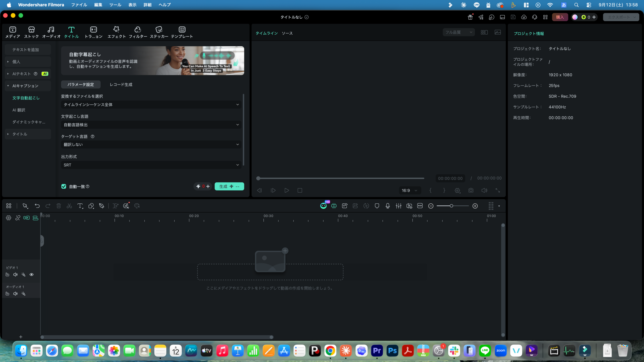Open the cloud upload icon in title bar
This screenshot has width=644, height=362.
click(524, 17)
